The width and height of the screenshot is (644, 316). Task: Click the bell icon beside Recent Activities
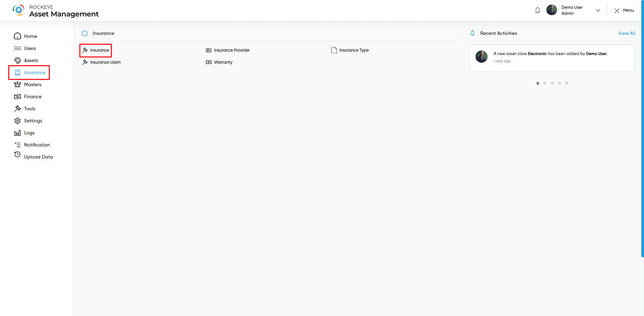tap(473, 33)
